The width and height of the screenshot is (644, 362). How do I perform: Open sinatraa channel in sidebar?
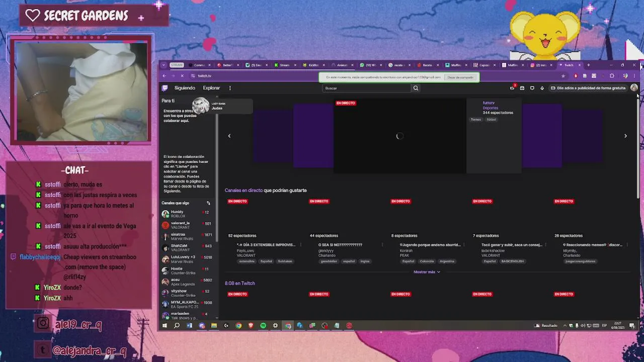click(186, 236)
